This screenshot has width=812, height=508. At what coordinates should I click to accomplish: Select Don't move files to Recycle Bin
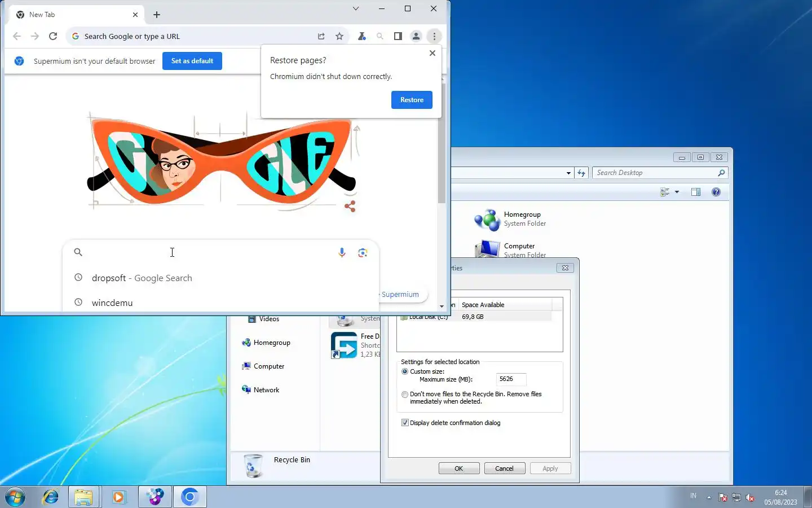pyautogui.click(x=405, y=395)
